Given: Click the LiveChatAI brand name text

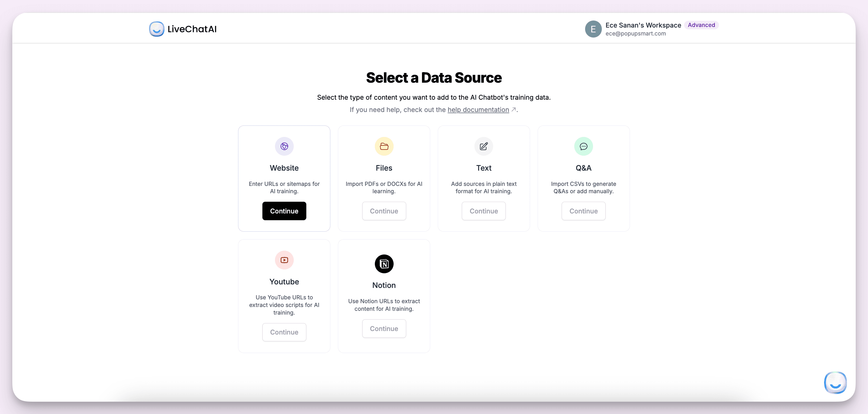Looking at the screenshot, I should [x=192, y=29].
